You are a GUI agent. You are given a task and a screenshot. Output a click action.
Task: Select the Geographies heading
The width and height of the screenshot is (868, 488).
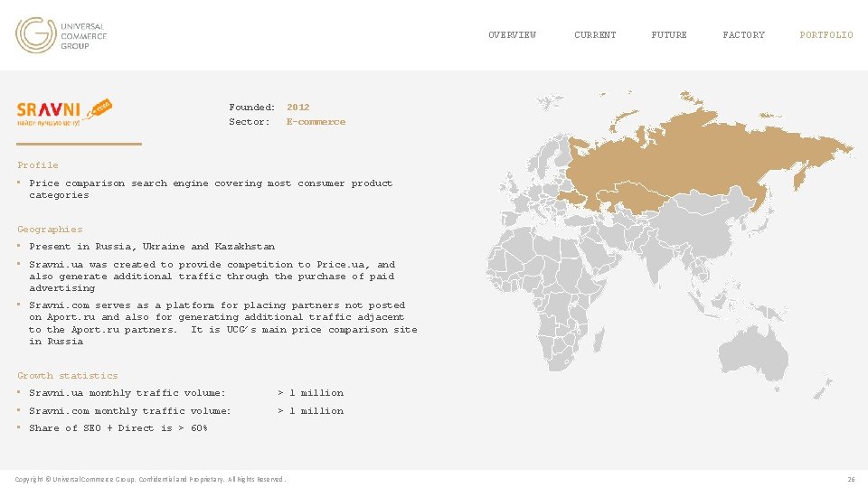50,229
